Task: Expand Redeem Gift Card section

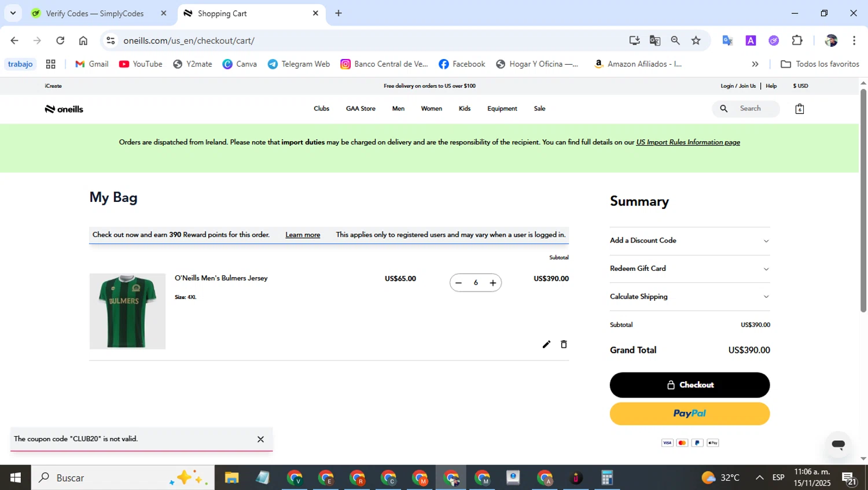Action: click(690, 269)
